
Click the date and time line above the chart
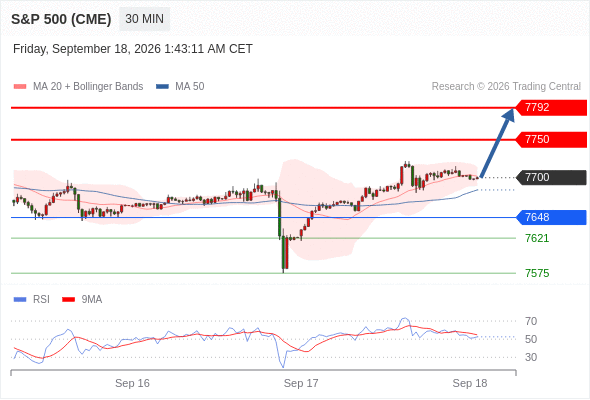pos(133,49)
